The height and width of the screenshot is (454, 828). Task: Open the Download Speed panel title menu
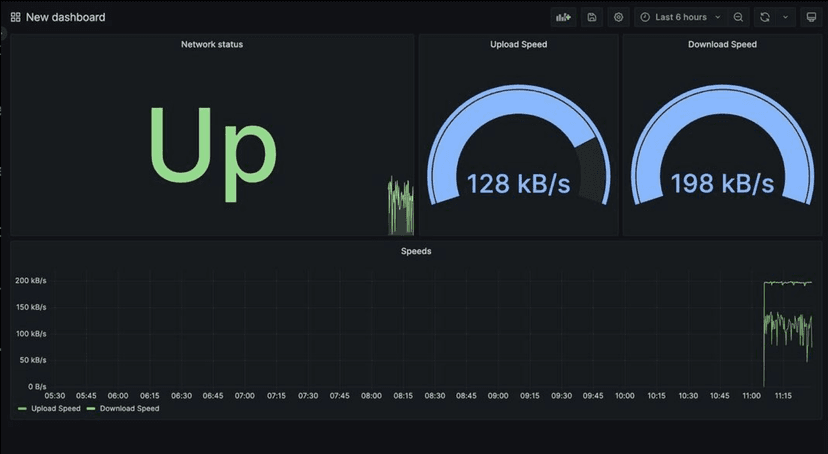click(722, 45)
